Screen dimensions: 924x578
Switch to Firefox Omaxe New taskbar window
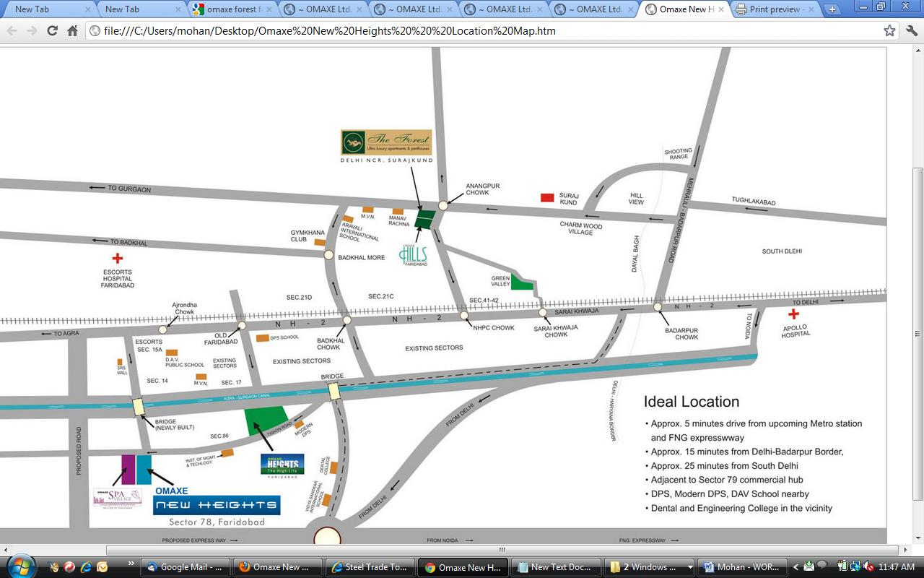coord(278,567)
